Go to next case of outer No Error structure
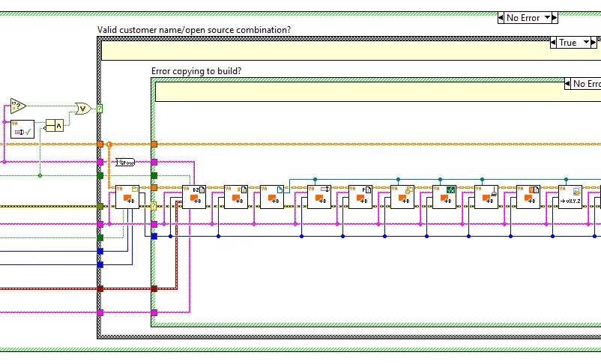Image resolution: width=601 pixels, height=364 pixels. 555,18
